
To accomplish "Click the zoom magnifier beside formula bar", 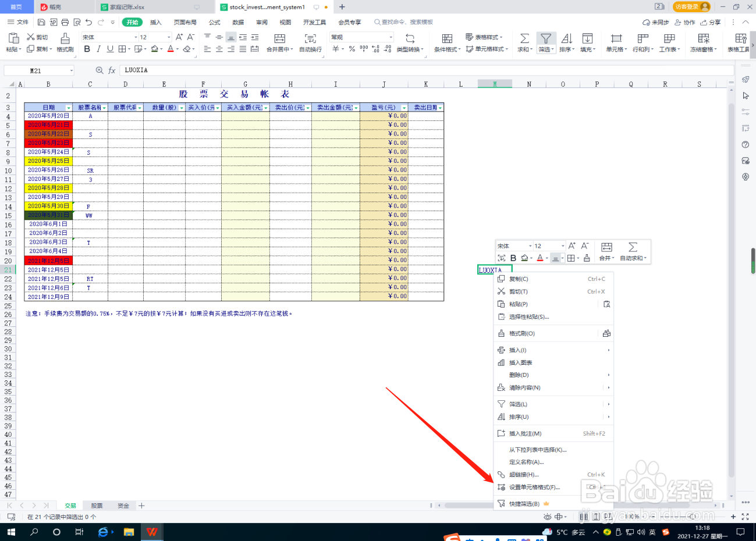I will click(100, 70).
